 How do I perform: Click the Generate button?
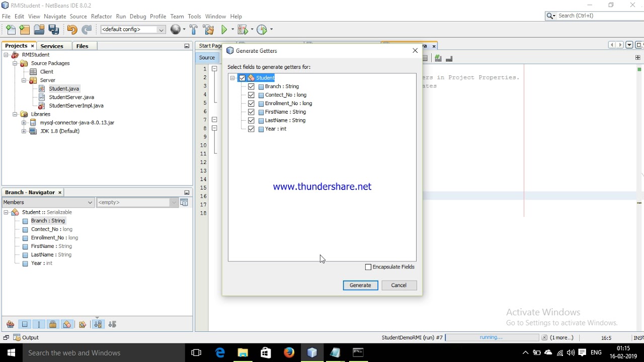pyautogui.click(x=360, y=285)
